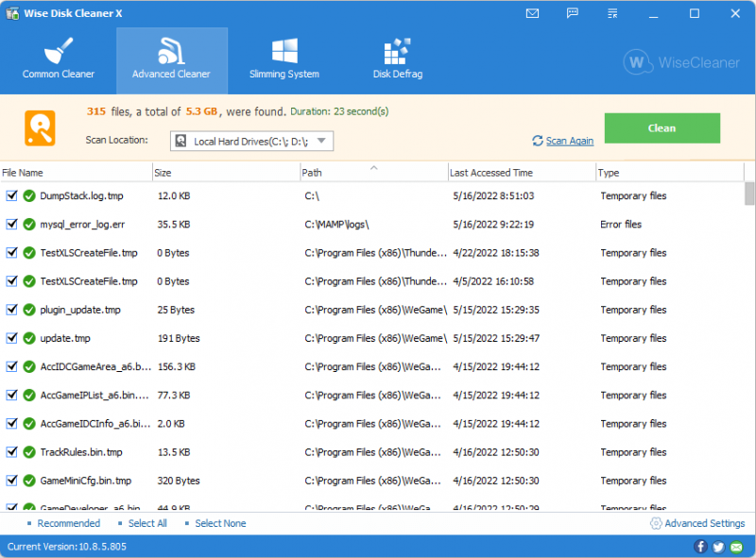Click the Wise Disk Cleaner app icon
The image size is (756, 558).
(12, 13)
